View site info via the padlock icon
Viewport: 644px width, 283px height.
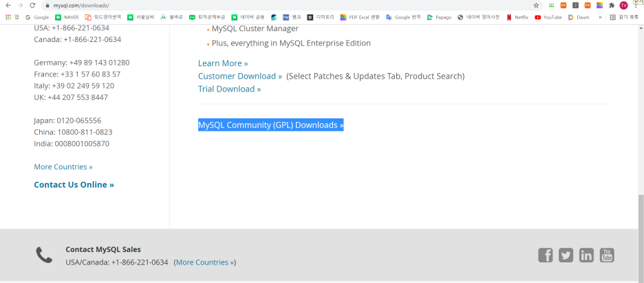tap(47, 6)
